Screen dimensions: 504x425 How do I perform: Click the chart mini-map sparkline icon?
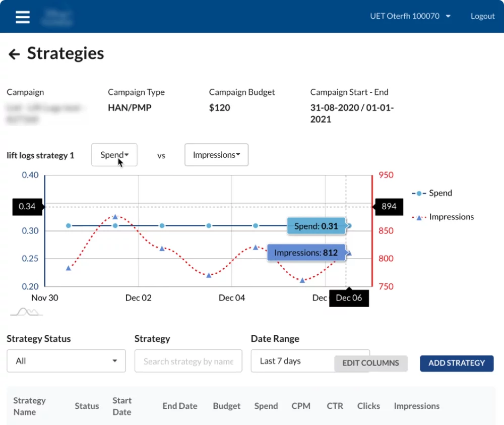tap(25, 311)
